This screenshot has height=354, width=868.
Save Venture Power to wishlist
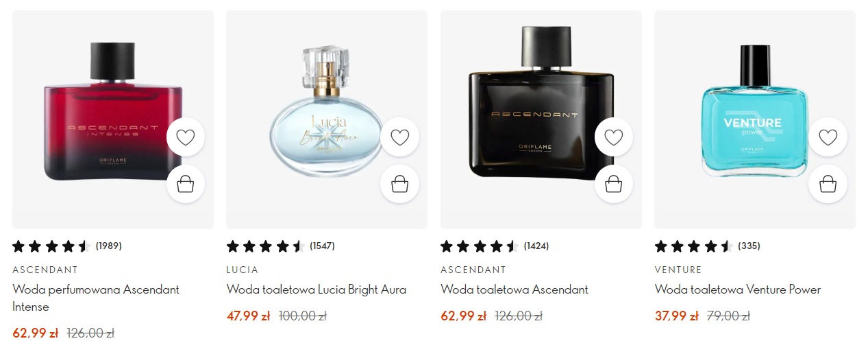[x=828, y=137]
